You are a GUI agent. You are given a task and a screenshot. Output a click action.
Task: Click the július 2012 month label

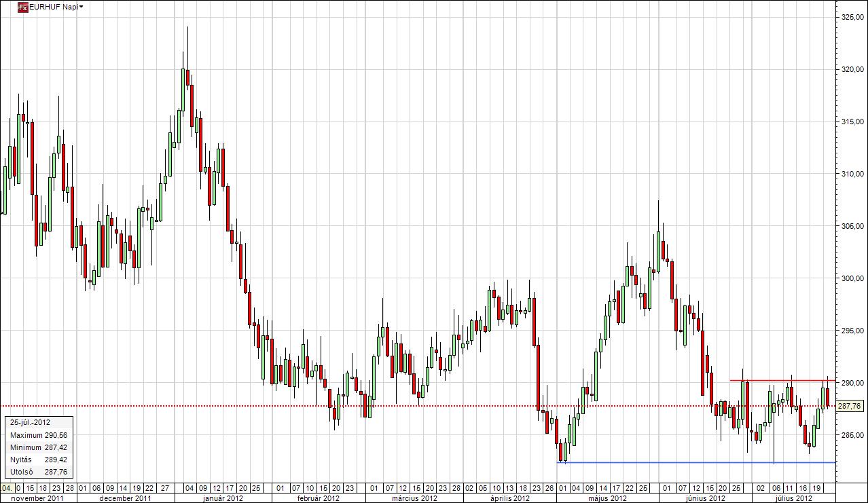(x=793, y=498)
